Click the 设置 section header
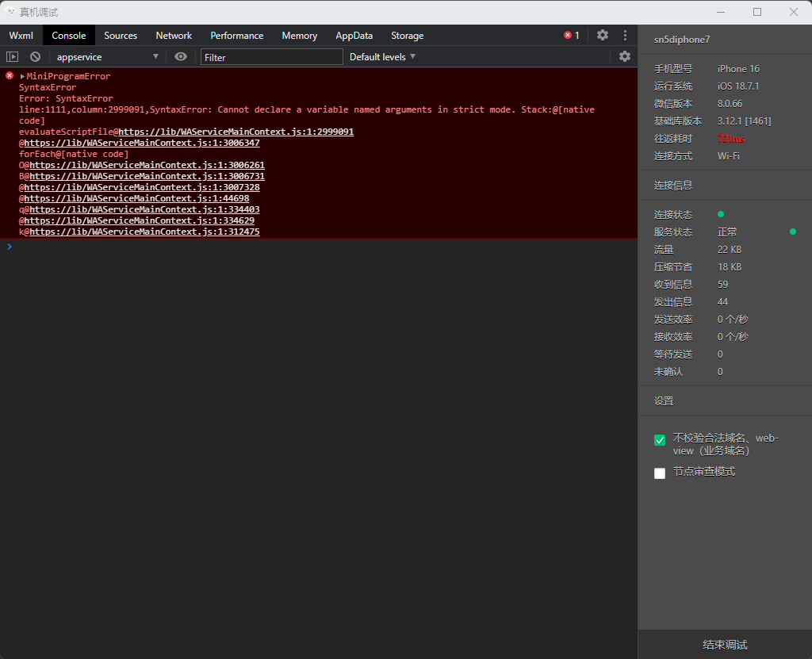Viewport: 812px width, 659px height. [x=664, y=401]
